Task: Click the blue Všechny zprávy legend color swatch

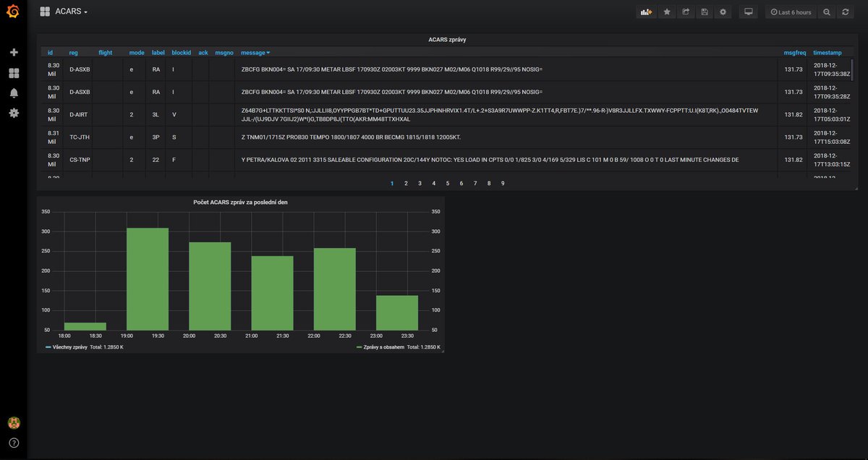Action: [48, 348]
